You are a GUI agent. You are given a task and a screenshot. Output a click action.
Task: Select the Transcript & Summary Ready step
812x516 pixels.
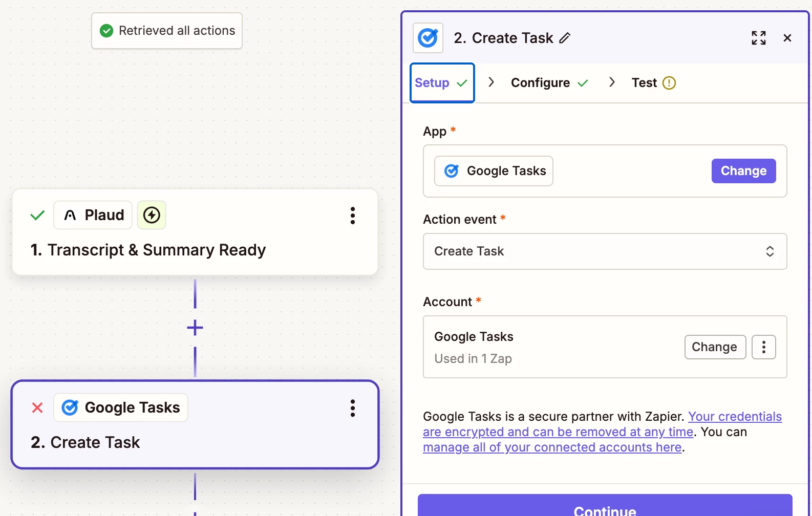pyautogui.click(x=195, y=232)
